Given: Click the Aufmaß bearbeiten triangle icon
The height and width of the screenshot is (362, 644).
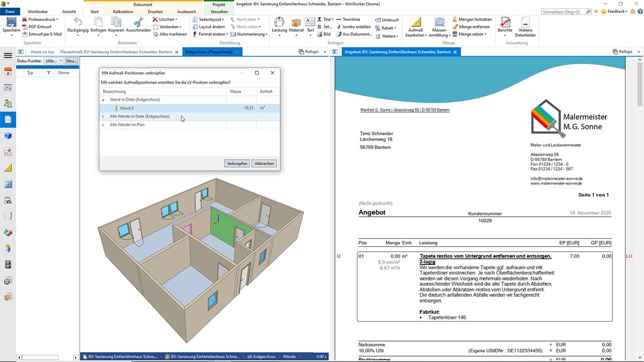Looking at the screenshot, I should point(416,23).
